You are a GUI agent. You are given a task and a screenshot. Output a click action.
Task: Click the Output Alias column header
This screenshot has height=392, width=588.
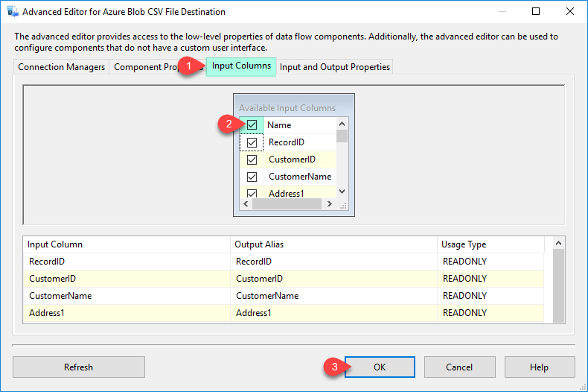point(333,244)
